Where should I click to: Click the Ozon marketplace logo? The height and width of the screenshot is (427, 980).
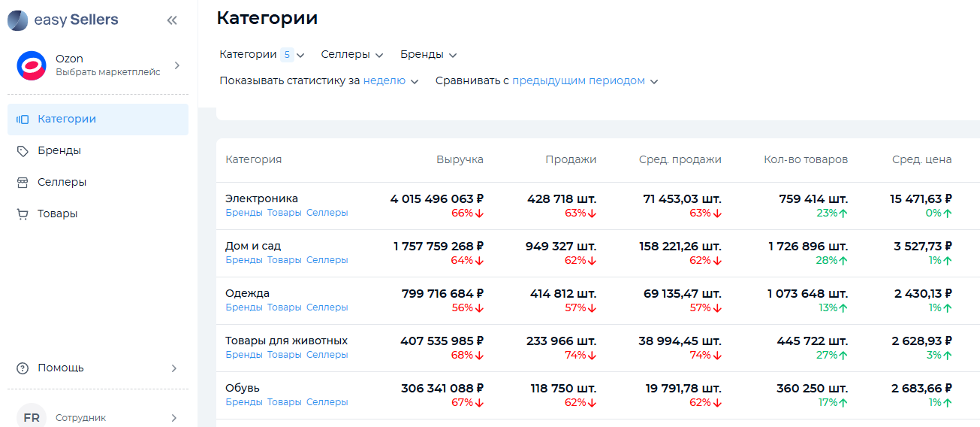[32, 65]
